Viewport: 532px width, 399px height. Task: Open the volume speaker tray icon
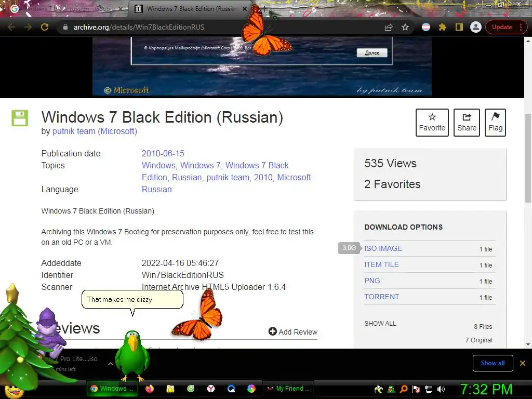click(441, 389)
